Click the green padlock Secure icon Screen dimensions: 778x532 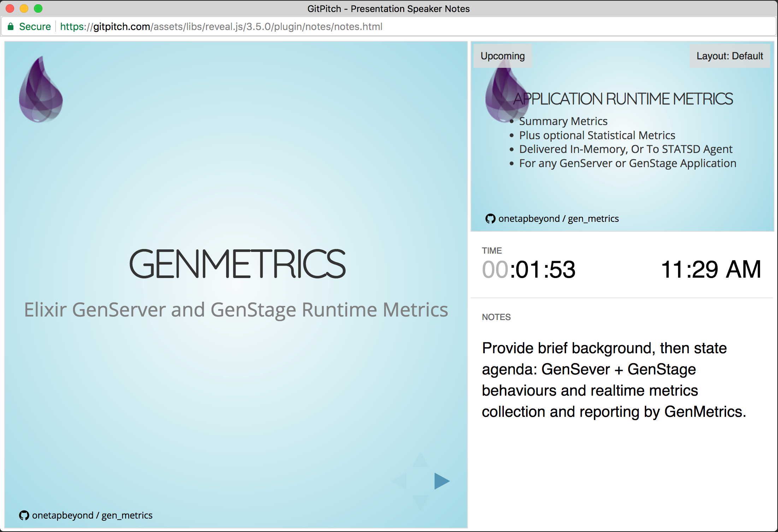tap(11, 26)
